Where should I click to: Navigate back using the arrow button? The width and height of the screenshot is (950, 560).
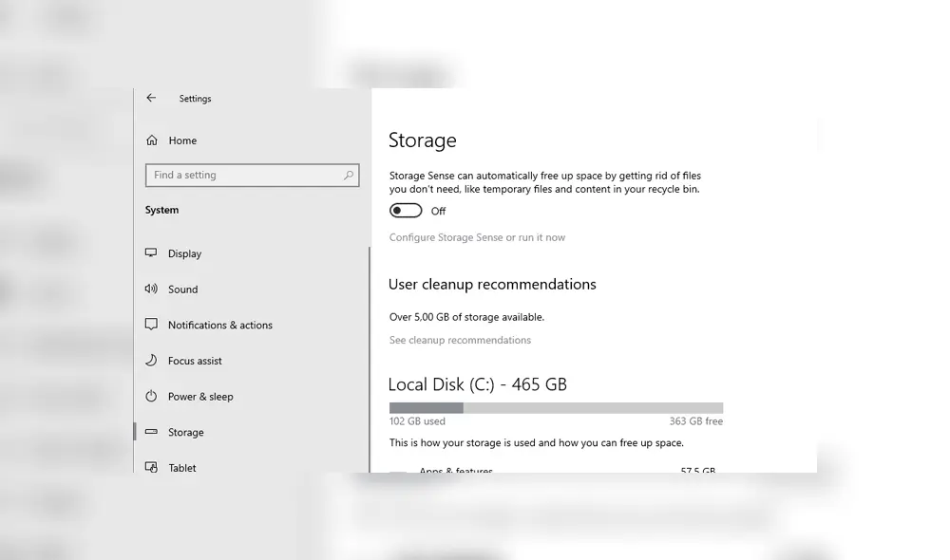click(151, 98)
